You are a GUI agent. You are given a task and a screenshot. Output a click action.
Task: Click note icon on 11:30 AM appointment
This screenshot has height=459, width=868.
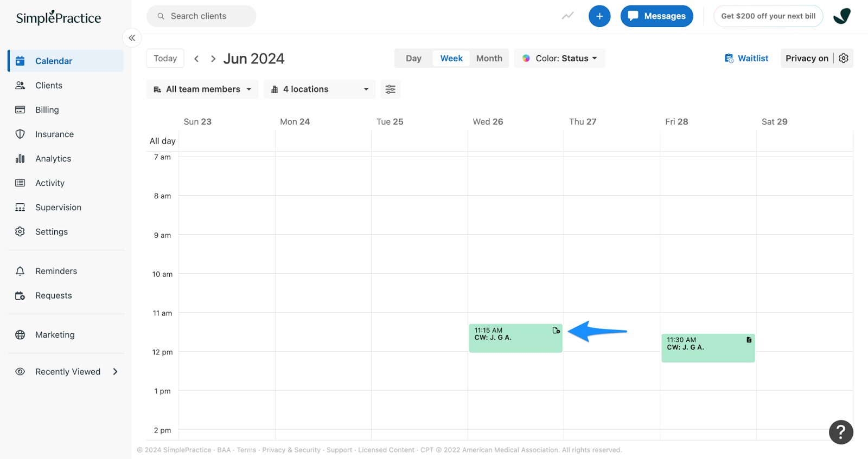[749, 340]
